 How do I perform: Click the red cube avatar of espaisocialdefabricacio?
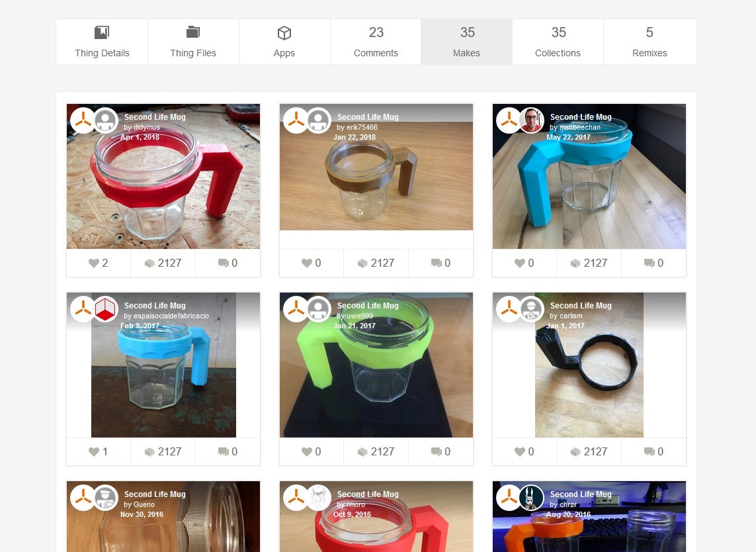105,309
